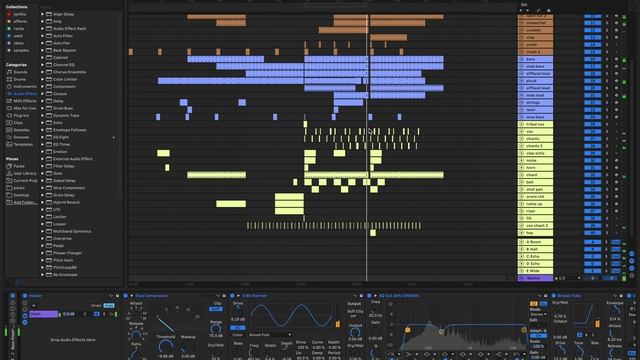Image resolution: width=640 pixels, height=360 pixels.
Task: Unfold the bass track
Action: pyautogui.click(x=522, y=59)
